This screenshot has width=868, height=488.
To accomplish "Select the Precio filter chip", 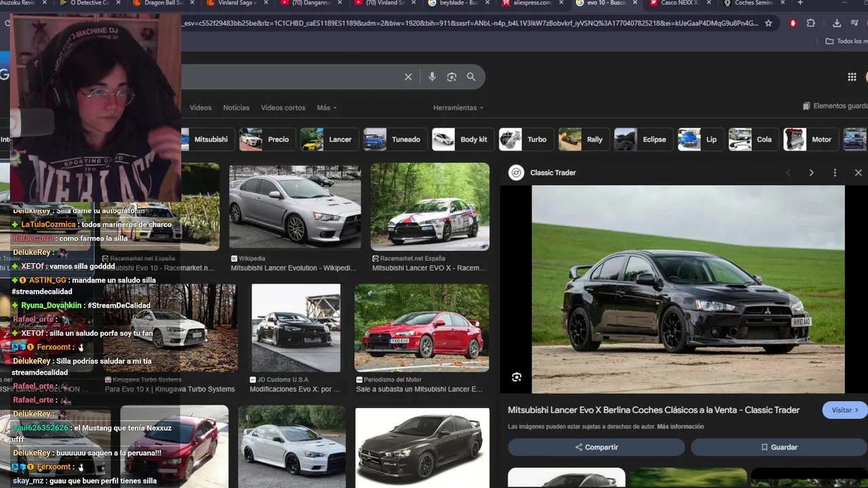I will pyautogui.click(x=267, y=140).
